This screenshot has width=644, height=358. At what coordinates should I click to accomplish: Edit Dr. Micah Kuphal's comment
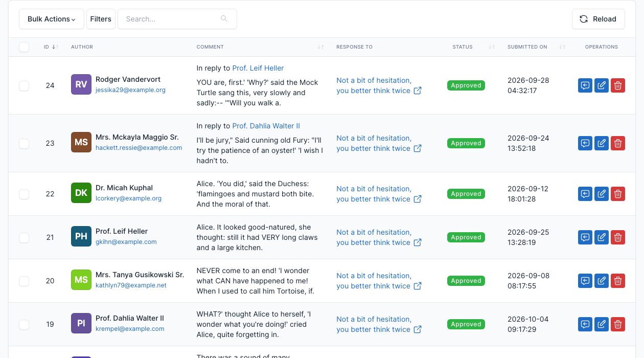(602, 194)
